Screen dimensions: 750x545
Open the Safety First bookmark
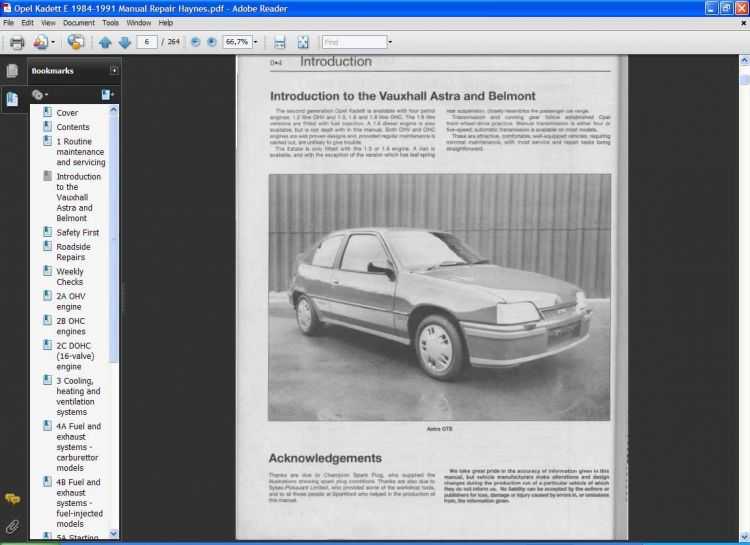tap(77, 233)
